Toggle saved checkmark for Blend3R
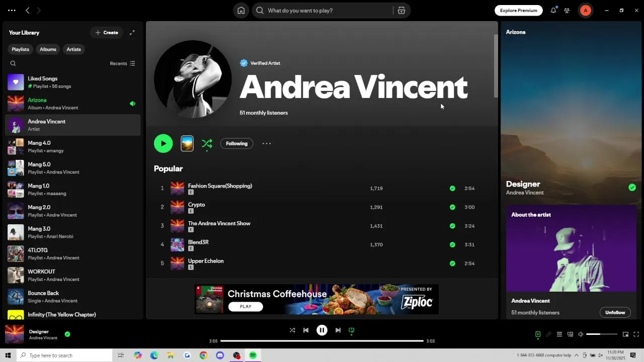The image size is (644, 362). 452,245
